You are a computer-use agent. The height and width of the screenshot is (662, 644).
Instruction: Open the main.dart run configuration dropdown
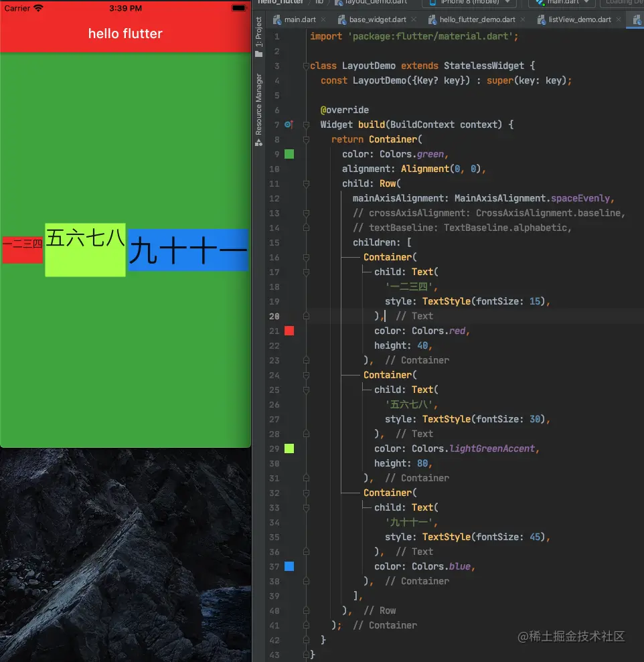pos(562,3)
